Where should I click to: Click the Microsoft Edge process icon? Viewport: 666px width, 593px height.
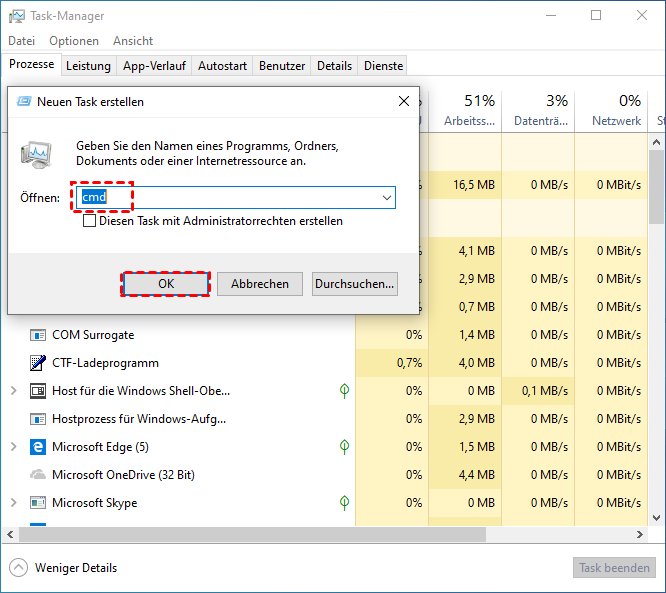[x=38, y=447]
